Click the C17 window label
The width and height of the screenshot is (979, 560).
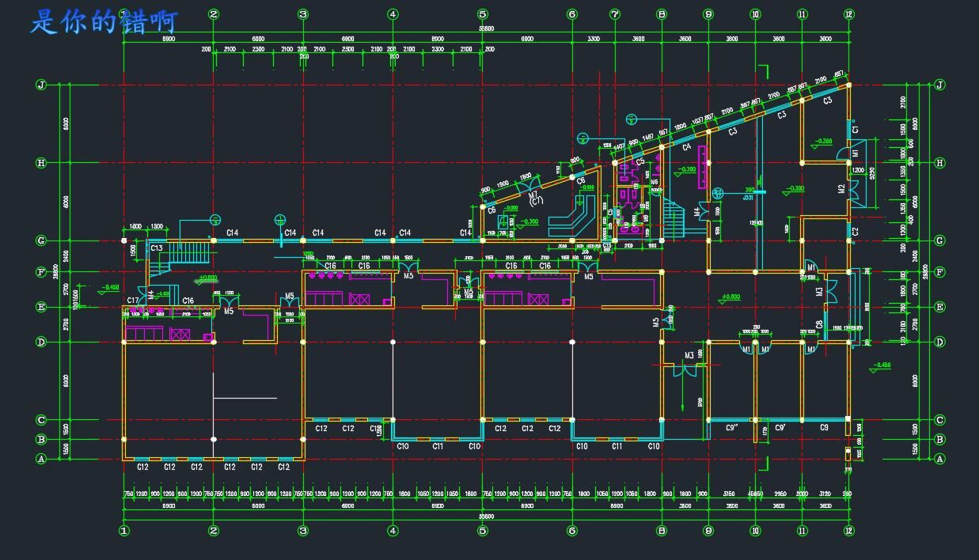(133, 301)
